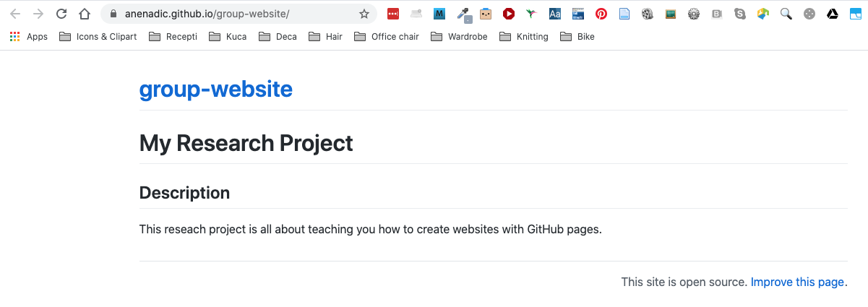Reload the page with the refresh button
Viewport: 868px width, 307px height.
coord(61,14)
